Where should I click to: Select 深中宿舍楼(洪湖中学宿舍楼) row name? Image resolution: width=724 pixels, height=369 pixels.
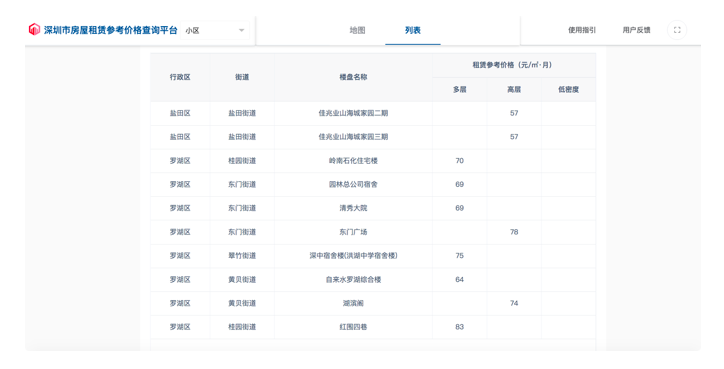coord(353,255)
